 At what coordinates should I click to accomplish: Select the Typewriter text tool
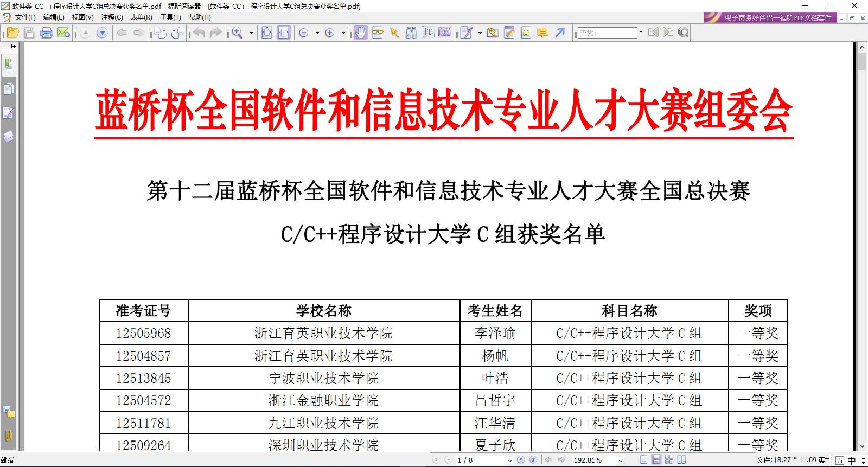(526, 33)
